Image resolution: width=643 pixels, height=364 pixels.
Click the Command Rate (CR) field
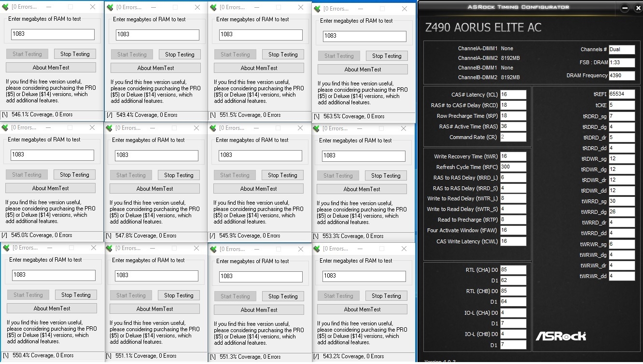(x=513, y=137)
